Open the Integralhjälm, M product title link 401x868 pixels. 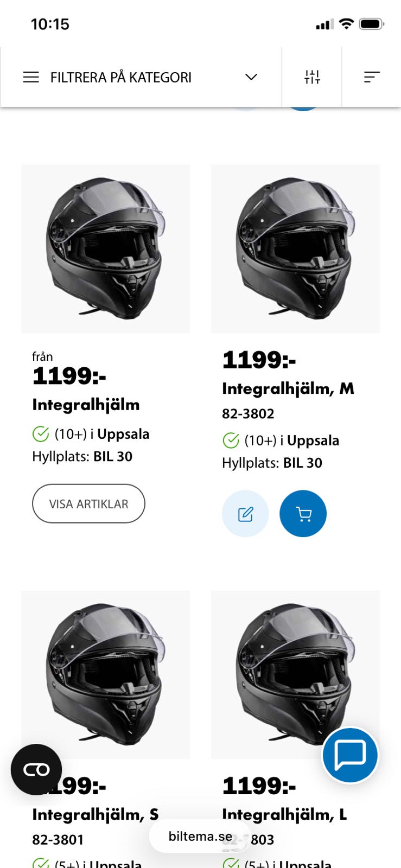click(288, 388)
